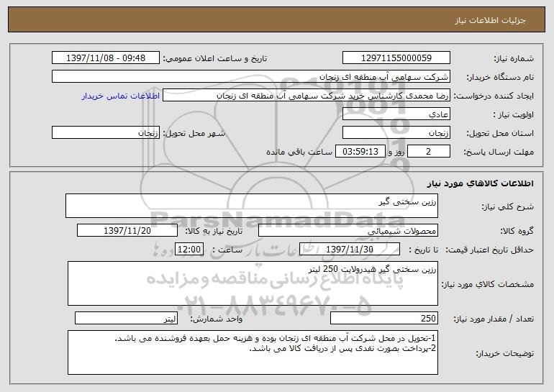The image size is (554, 392).
Task: Select the request creator field رضا محمدی
Action: tap(306, 96)
